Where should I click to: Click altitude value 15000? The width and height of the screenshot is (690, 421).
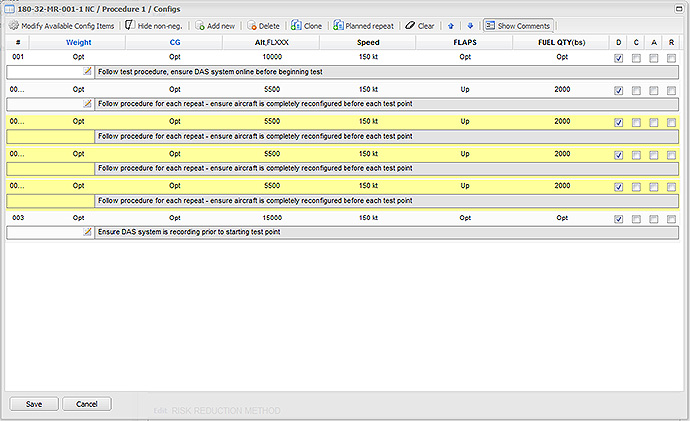pyautogui.click(x=272, y=218)
